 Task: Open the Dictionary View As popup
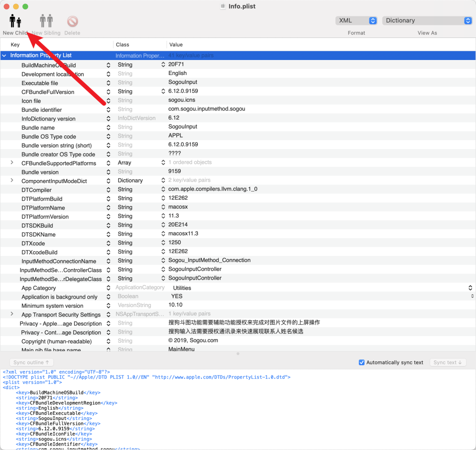(427, 20)
